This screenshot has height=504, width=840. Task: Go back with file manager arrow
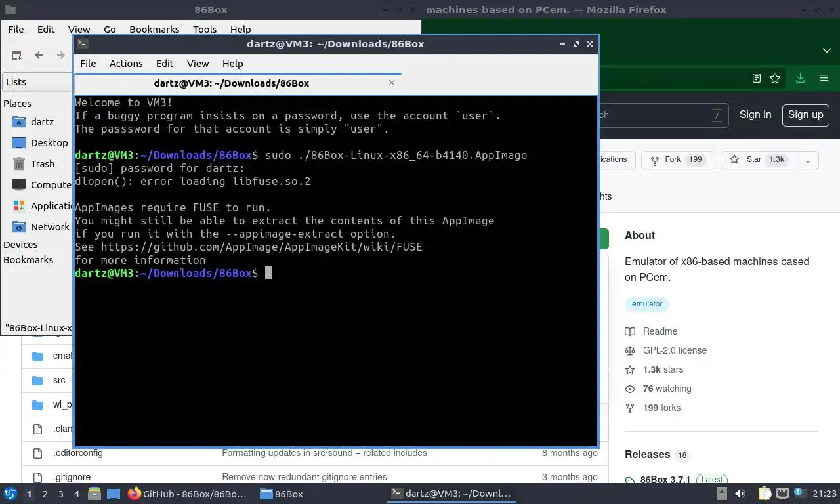click(39, 55)
